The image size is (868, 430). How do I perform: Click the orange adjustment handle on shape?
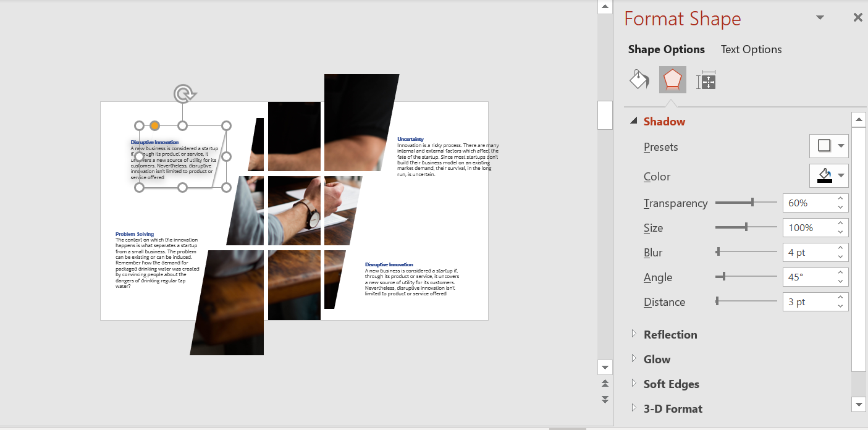coord(155,126)
